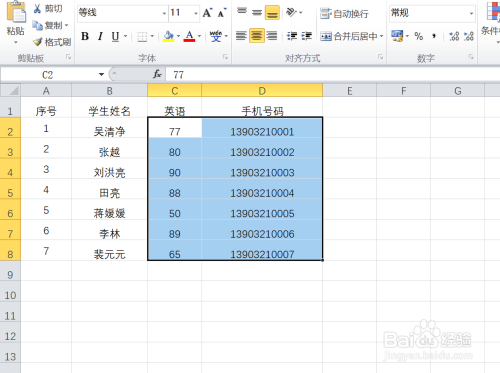
Task: Click 自动换行 wrap text button
Action: [x=344, y=14]
